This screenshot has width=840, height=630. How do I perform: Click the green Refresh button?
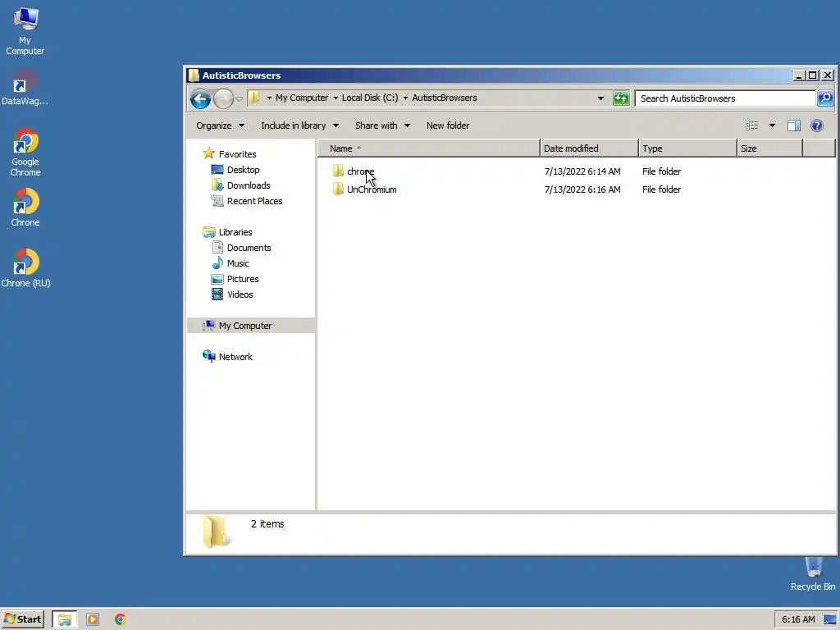pyautogui.click(x=621, y=98)
